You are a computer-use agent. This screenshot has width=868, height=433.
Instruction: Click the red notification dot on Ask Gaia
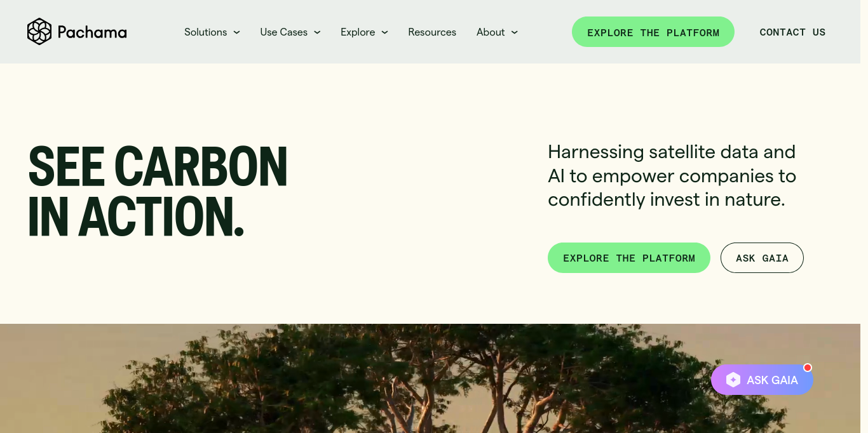(x=808, y=368)
